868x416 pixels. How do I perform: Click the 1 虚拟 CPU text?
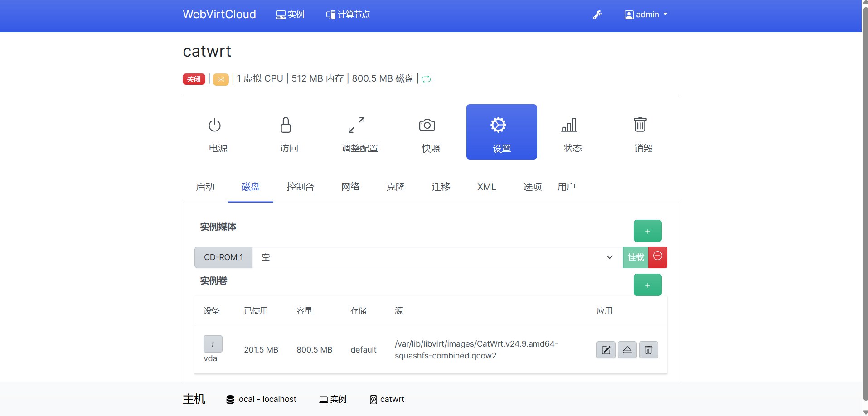pyautogui.click(x=260, y=78)
